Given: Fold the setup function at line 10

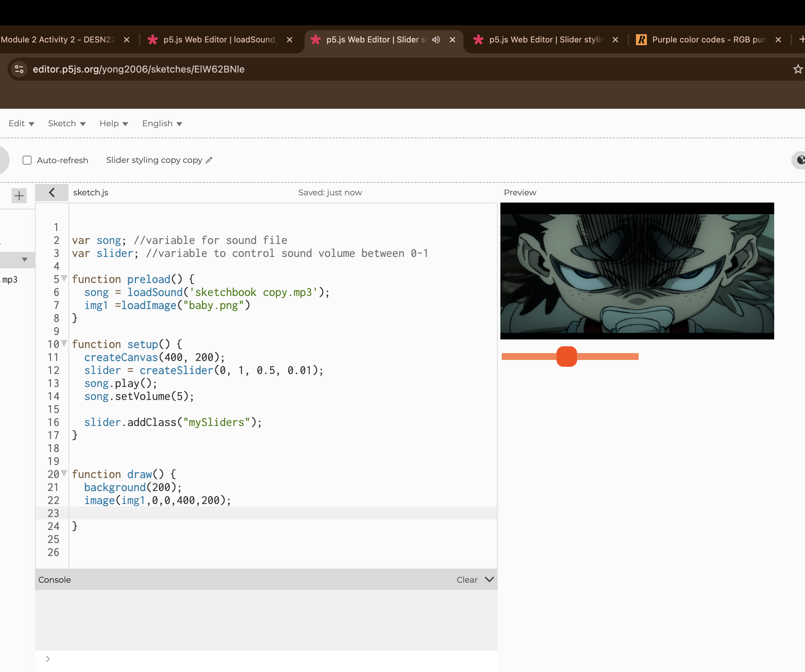Looking at the screenshot, I should click(64, 343).
